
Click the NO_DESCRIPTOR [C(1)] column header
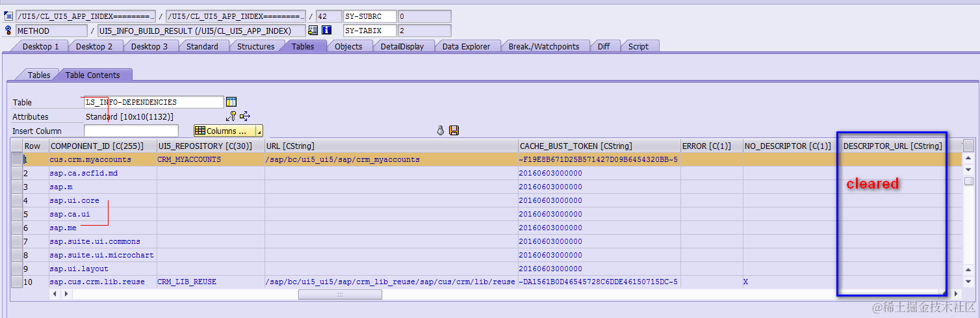coord(792,146)
